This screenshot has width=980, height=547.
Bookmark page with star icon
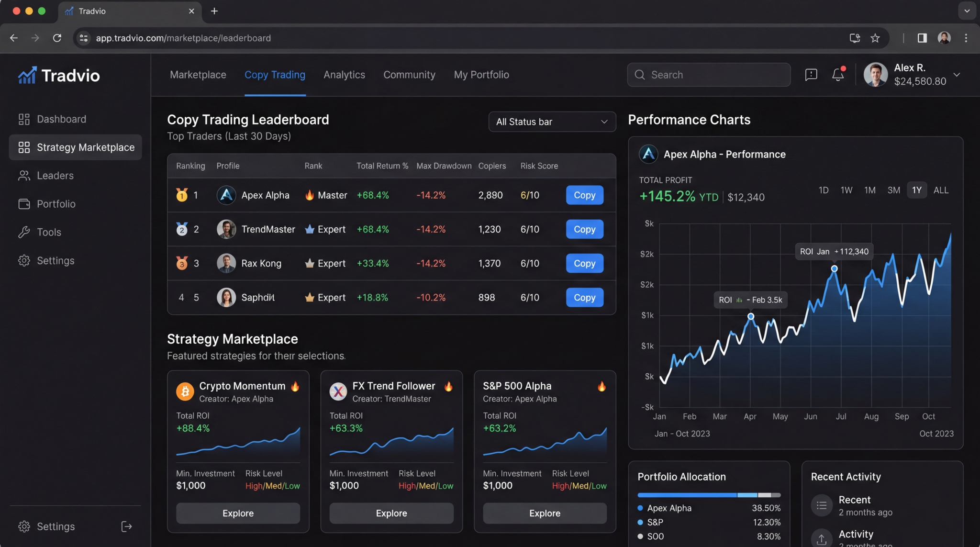[875, 38]
